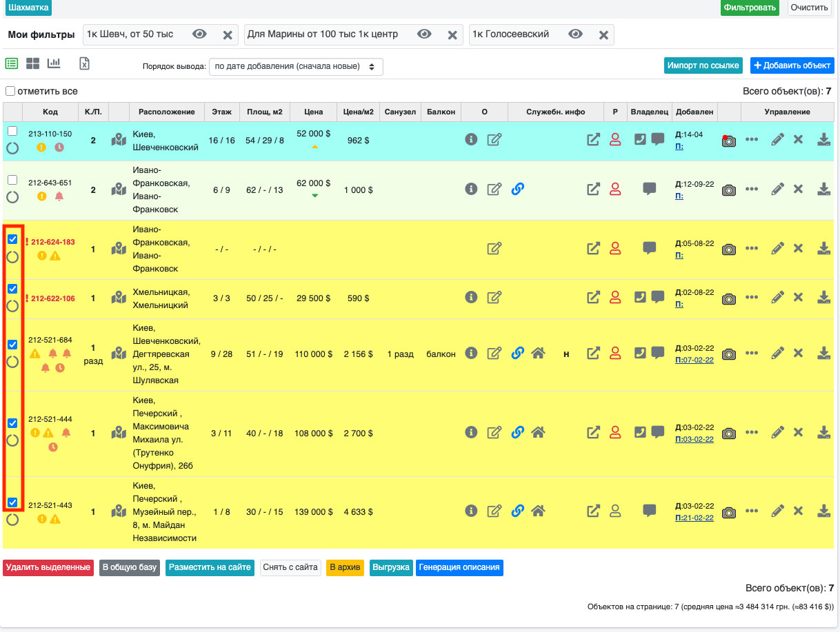Click the 'Удалить выделенные' button
The image size is (840, 632).
(48, 567)
